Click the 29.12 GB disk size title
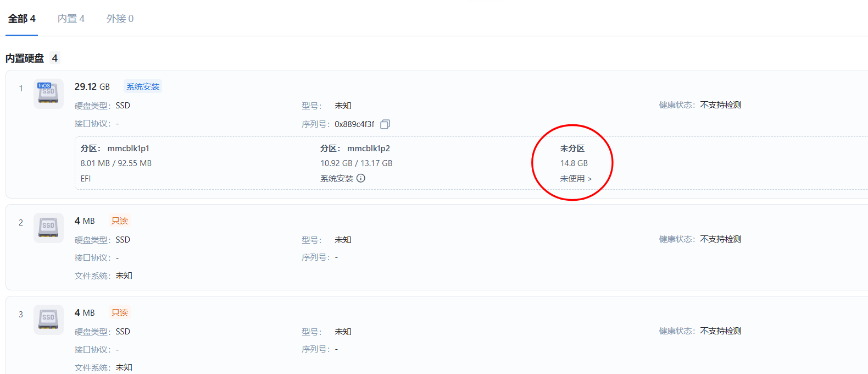868x374 pixels. [x=92, y=87]
